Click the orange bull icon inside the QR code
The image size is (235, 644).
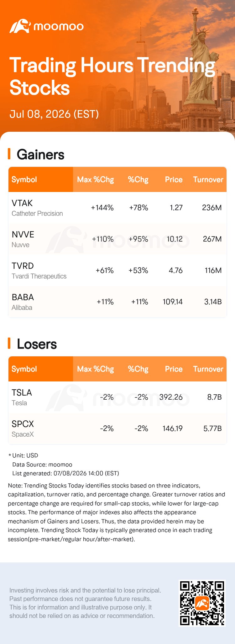[x=202, y=603]
